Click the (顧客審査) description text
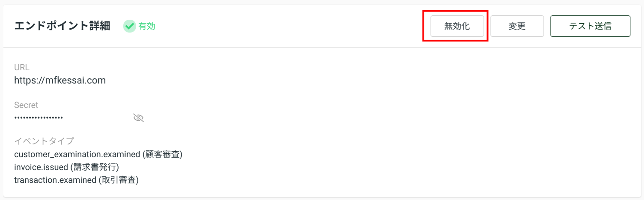 [163, 154]
